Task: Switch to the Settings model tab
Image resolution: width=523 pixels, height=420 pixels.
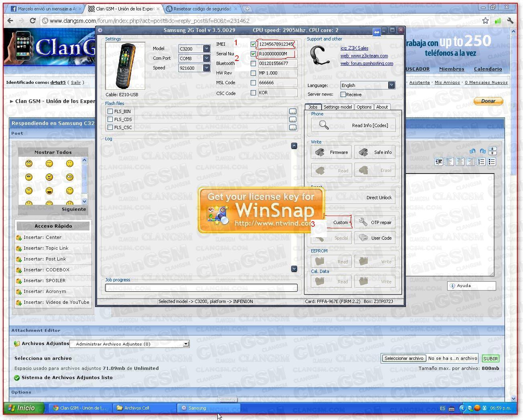Action: [337, 107]
